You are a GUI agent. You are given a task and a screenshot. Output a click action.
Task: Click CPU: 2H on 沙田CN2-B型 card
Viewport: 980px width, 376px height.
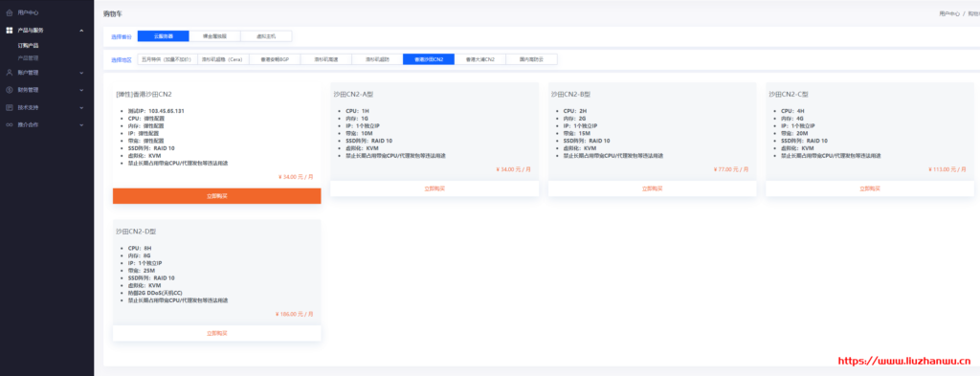point(575,111)
